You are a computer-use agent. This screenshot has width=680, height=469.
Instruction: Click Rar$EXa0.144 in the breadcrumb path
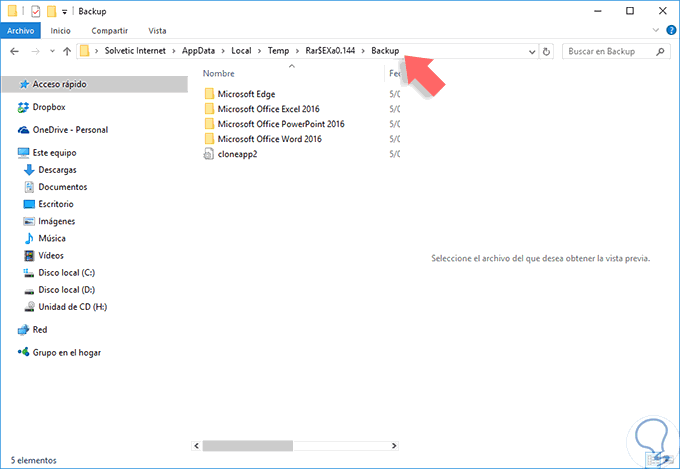330,51
